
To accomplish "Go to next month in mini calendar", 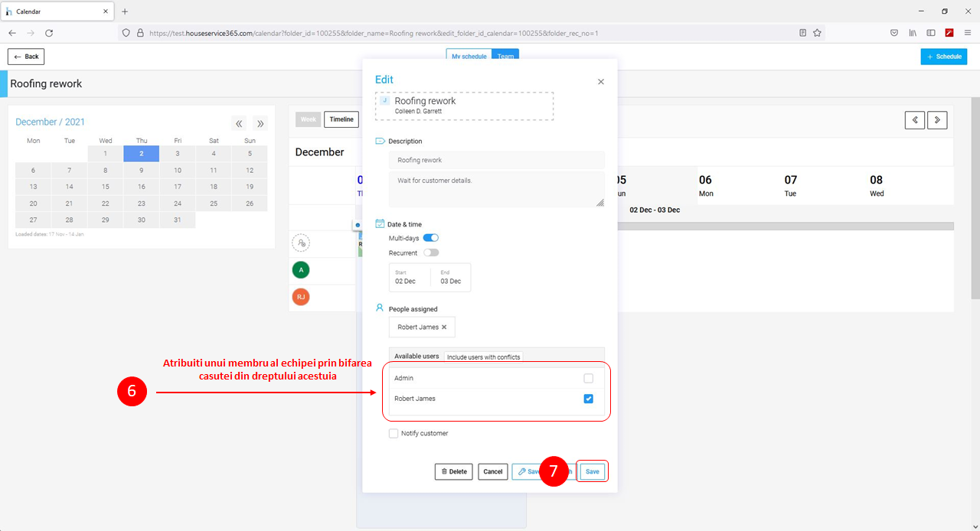I will tap(260, 123).
